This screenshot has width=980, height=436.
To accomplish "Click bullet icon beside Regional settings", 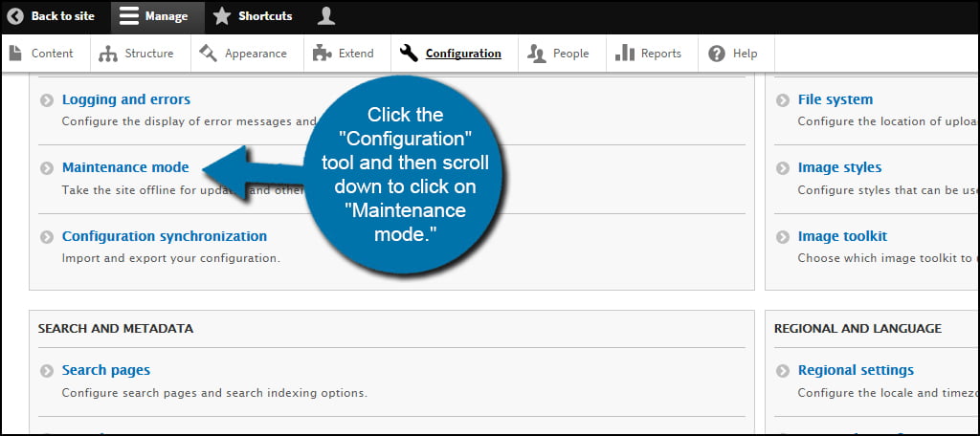I will (783, 370).
